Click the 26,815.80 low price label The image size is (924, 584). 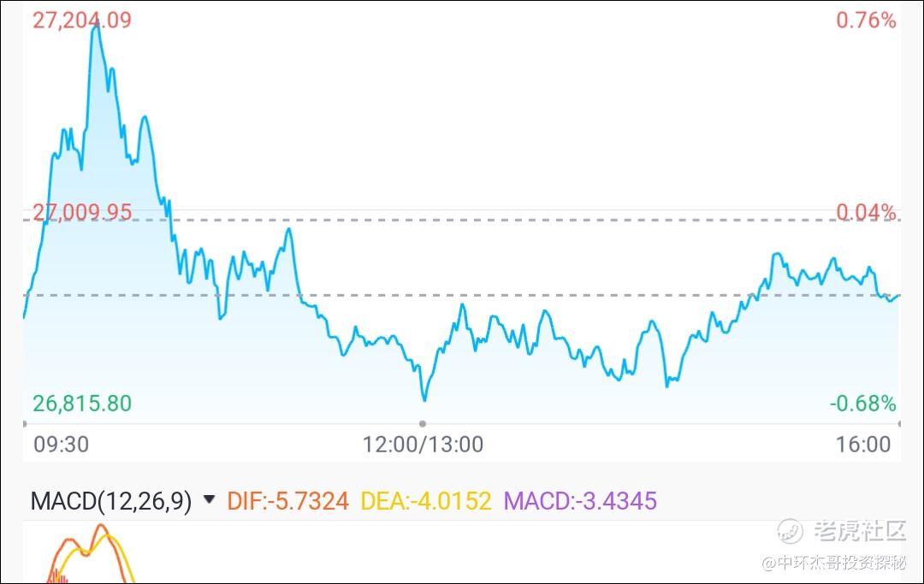coord(82,404)
